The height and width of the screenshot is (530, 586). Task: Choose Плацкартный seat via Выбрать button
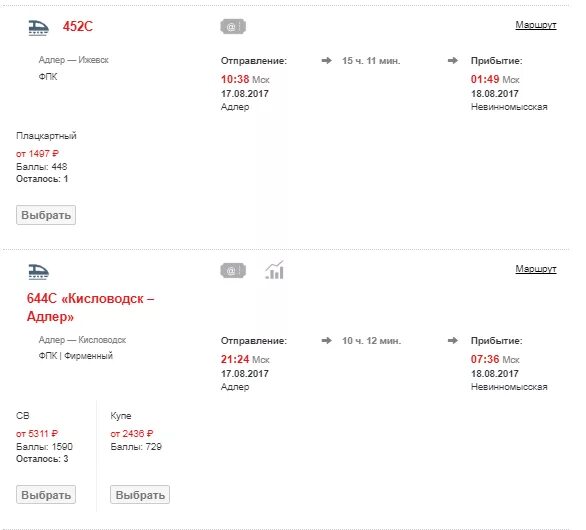(46, 215)
